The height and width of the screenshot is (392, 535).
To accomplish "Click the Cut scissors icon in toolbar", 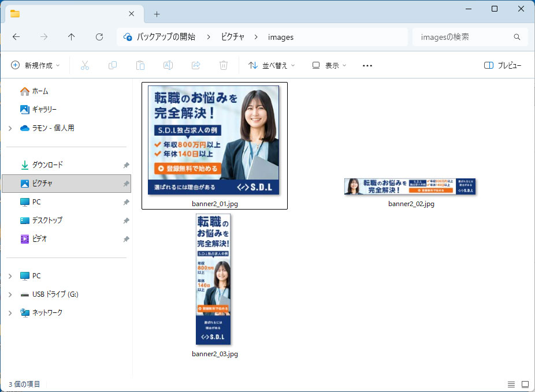I will tap(85, 65).
